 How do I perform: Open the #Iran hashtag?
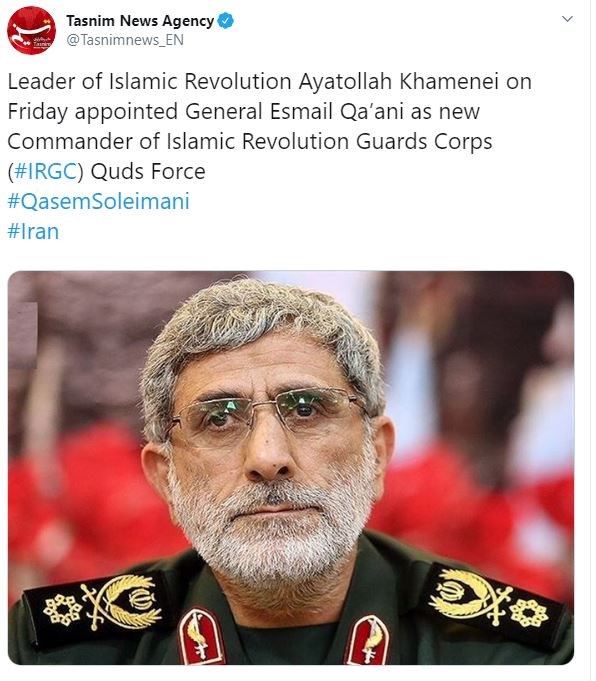click(x=33, y=231)
